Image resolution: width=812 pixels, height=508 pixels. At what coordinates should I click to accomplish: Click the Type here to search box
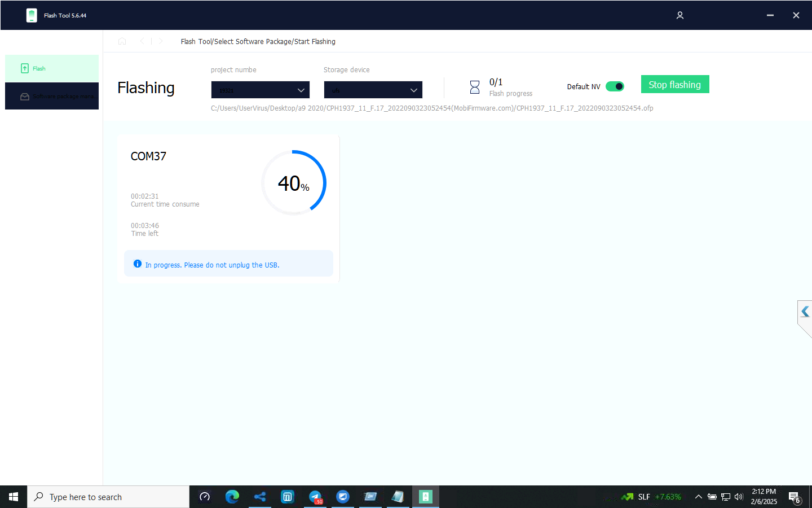[x=108, y=497]
